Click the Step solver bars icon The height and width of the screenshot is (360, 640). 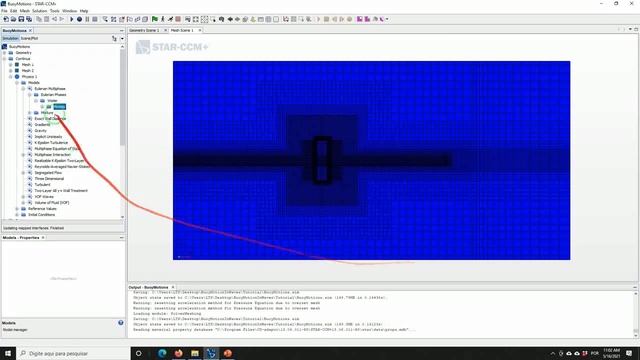click(87, 19)
